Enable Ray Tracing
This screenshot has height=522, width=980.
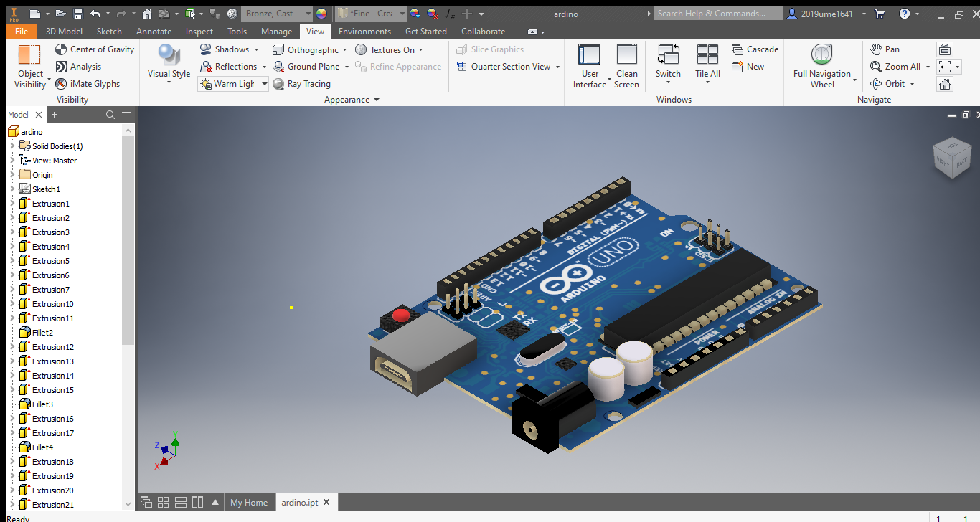301,84
